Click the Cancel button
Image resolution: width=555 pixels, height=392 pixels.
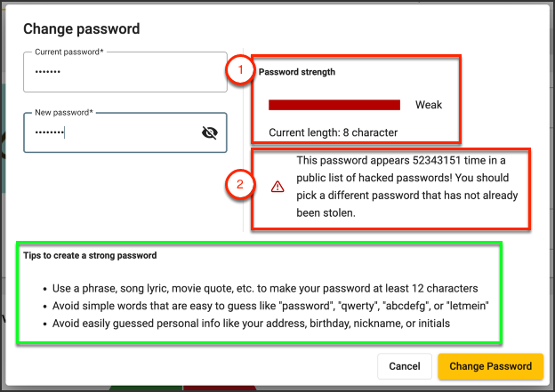tap(405, 366)
